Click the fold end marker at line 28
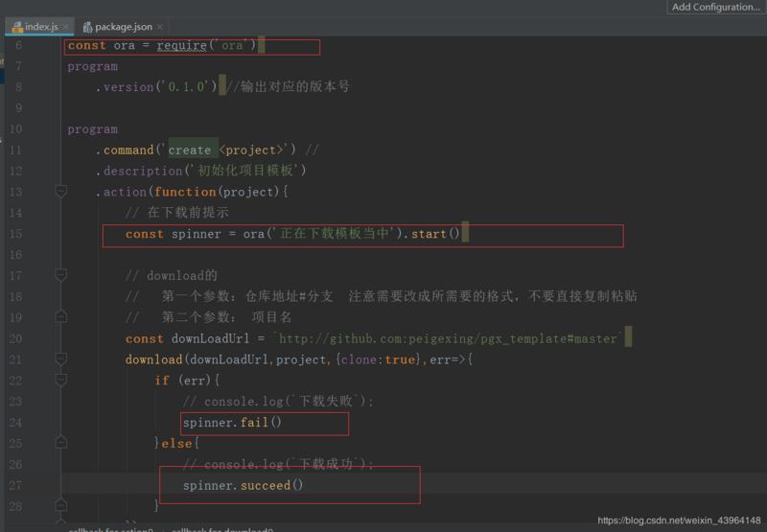This screenshot has height=532, width=767. pyautogui.click(x=60, y=505)
